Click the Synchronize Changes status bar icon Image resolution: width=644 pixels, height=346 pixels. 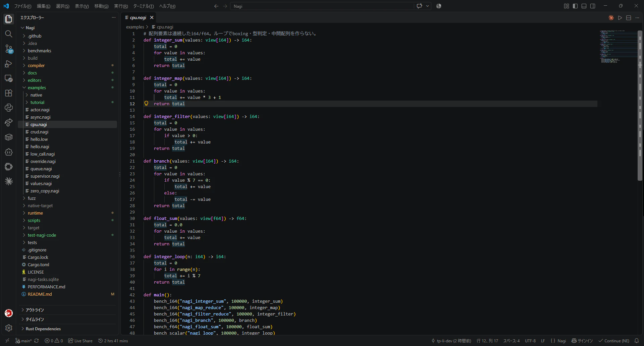coord(37,341)
